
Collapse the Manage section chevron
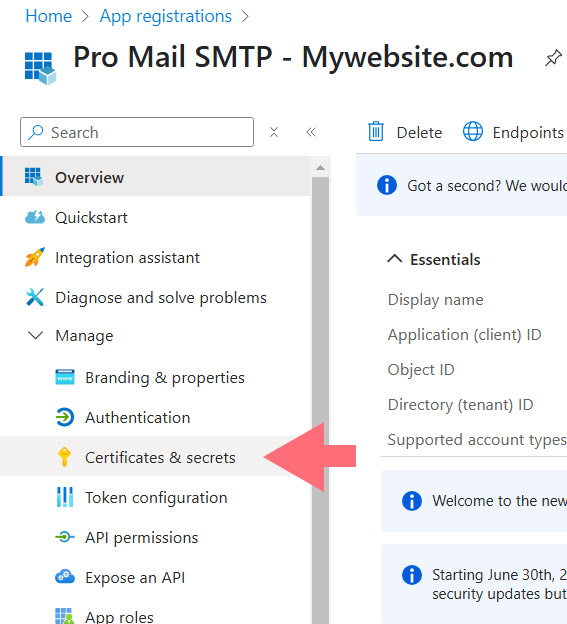point(35,335)
